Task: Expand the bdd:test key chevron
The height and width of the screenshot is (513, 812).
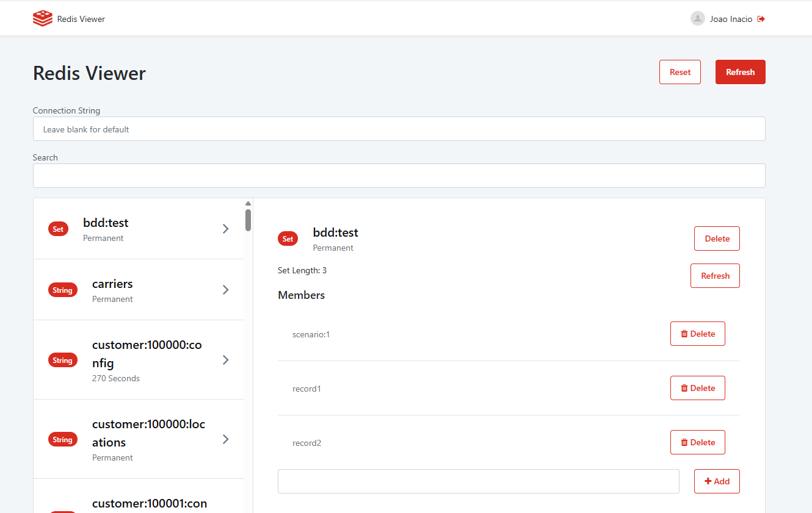Action: click(226, 229)
